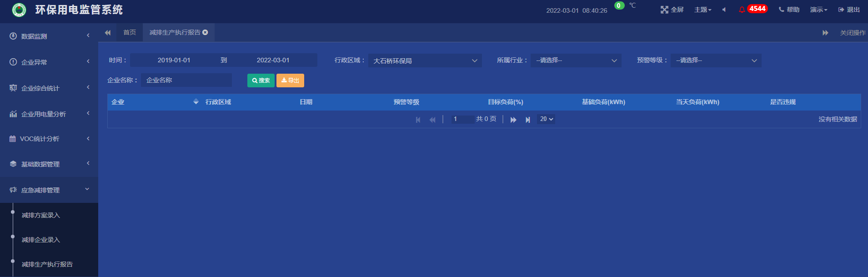Open the 行政区域 dropdown

(425, 60)
